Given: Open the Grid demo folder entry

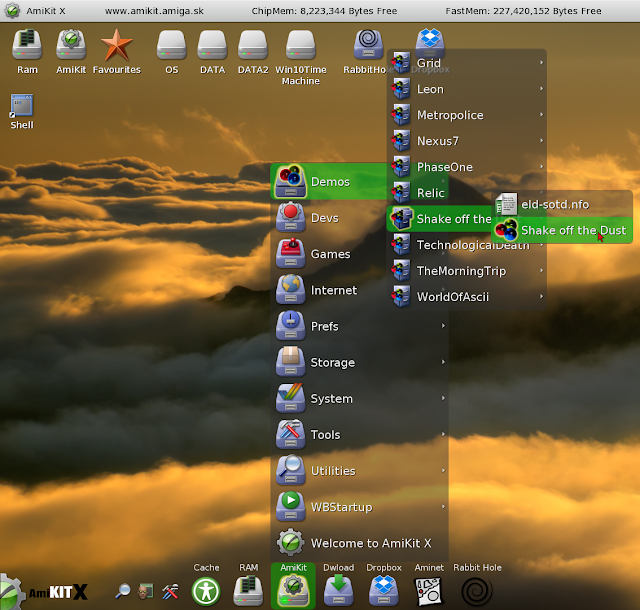Looking at the screenshot, I should 467,63.
